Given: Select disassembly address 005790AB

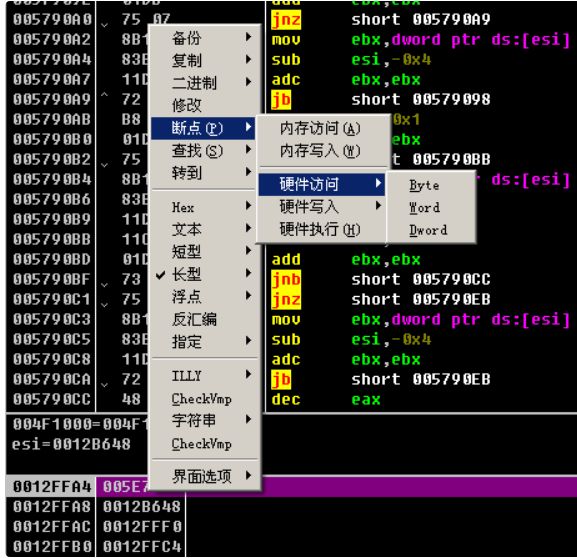Looking at the screenshot, I should coord(52,119).
